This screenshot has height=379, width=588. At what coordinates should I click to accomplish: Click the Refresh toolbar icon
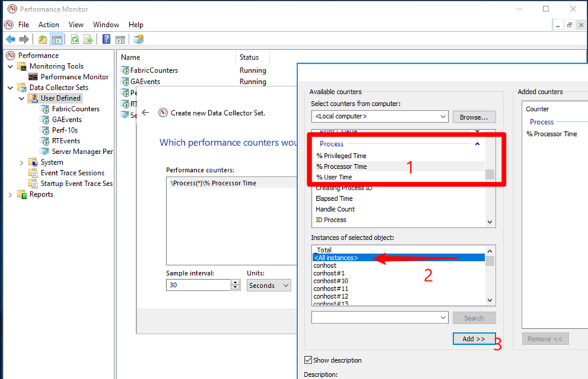click(x=75, y=40)
